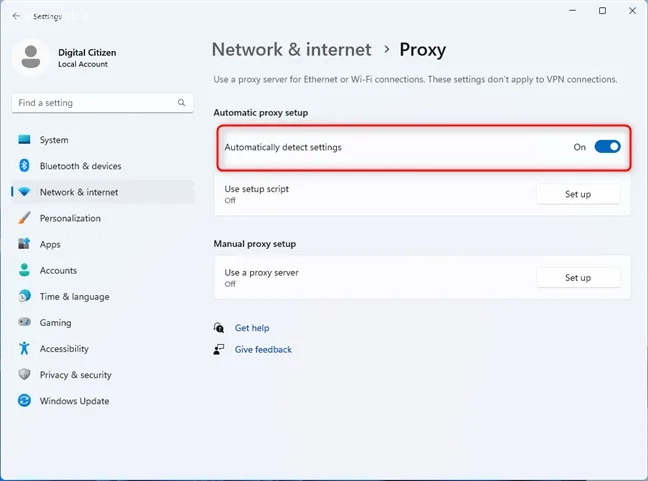Select the Personalization paintbrush icon
Viewport: 648px width, 481px height.
24,218
